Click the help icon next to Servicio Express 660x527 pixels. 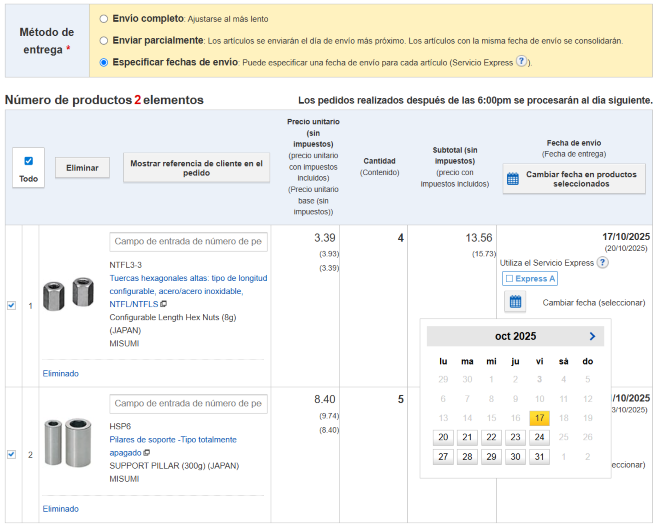click(x=521, y=62)
